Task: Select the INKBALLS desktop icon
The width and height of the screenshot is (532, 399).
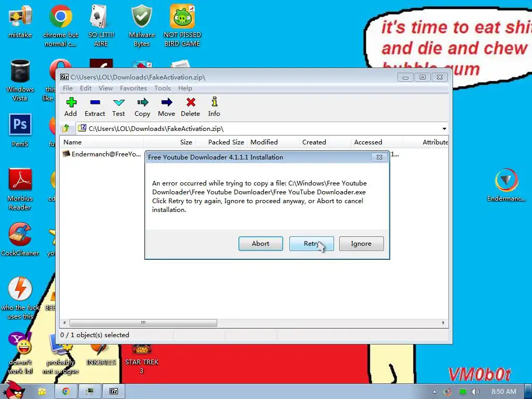Action: point(101,354)
